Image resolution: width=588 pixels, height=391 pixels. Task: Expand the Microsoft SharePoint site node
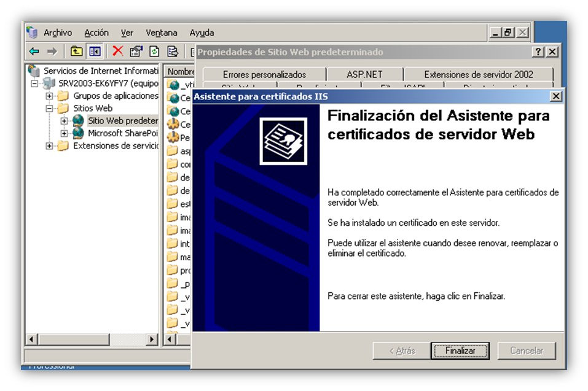point(64,133)
